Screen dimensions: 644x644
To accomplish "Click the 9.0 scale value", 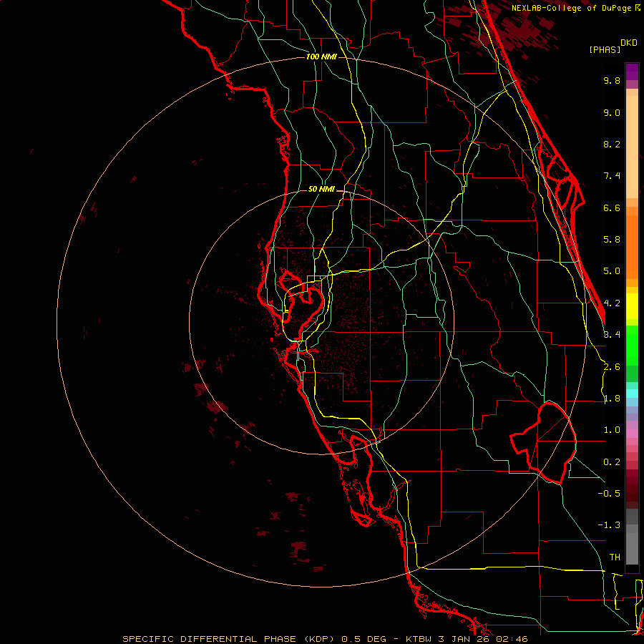I will [612, 112].
